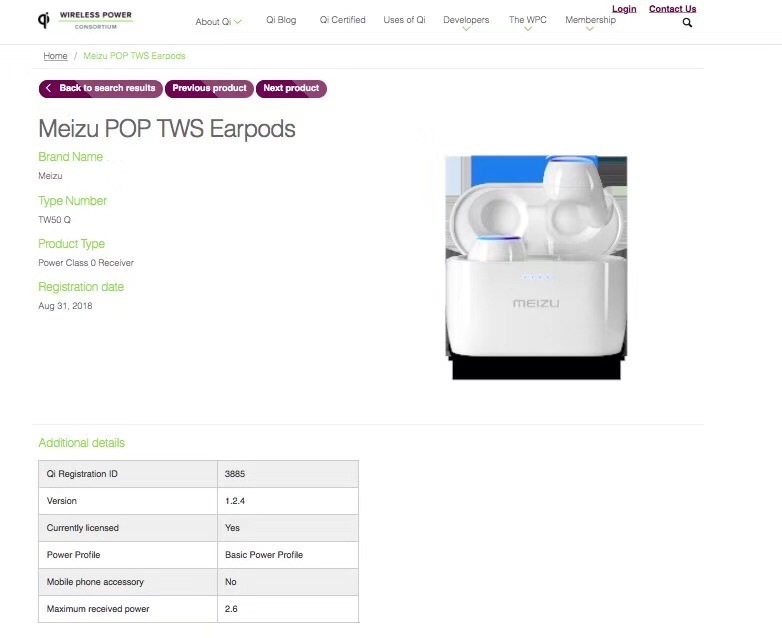The width and height of the screenshot is (782, 638).
Task: Open the search magnifier icon
Action: point(687,22)
